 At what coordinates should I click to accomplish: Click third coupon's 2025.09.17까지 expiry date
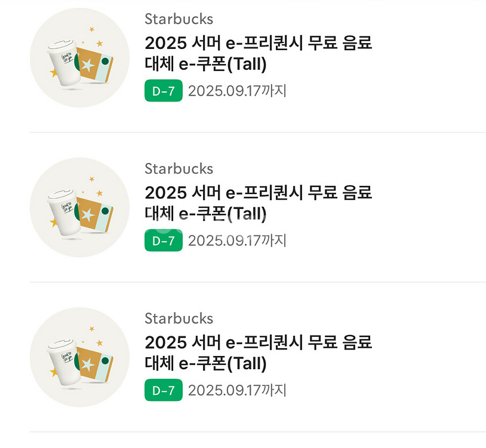237,391
